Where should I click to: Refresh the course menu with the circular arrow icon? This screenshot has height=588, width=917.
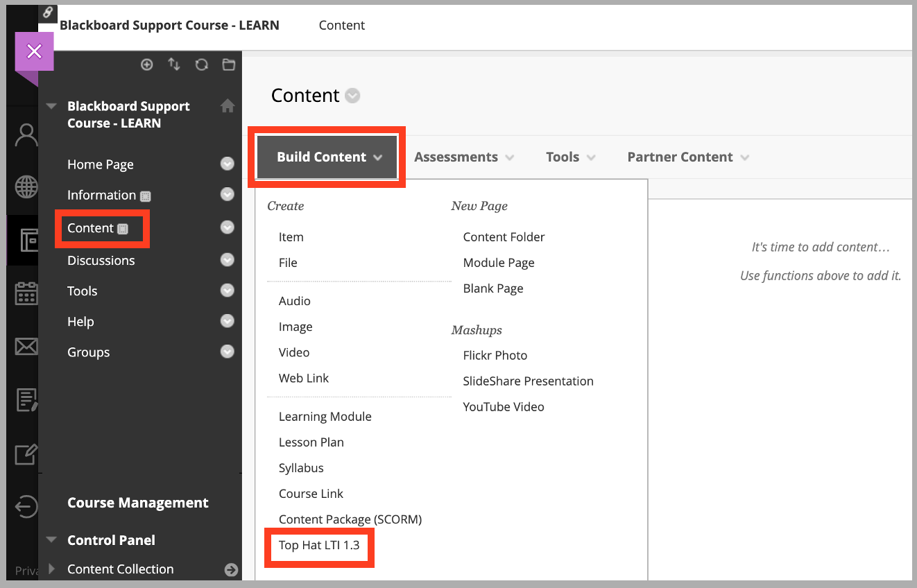coord(201,64)
